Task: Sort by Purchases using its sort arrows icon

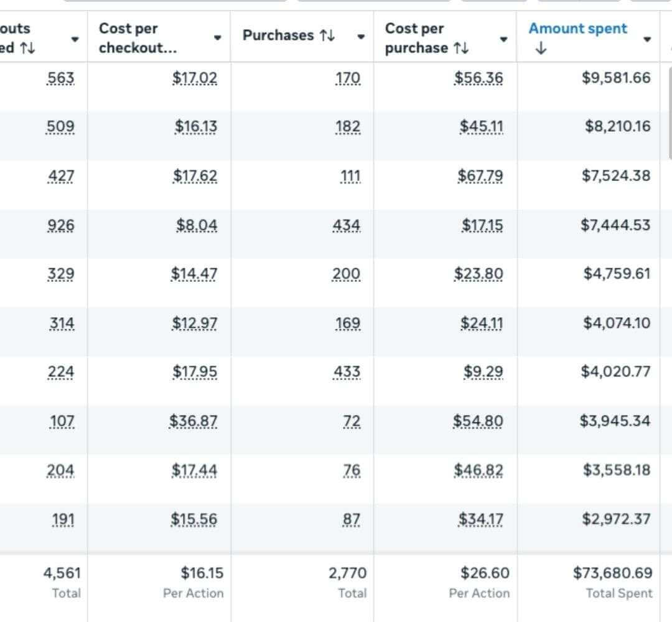Action: pos(327,35)
